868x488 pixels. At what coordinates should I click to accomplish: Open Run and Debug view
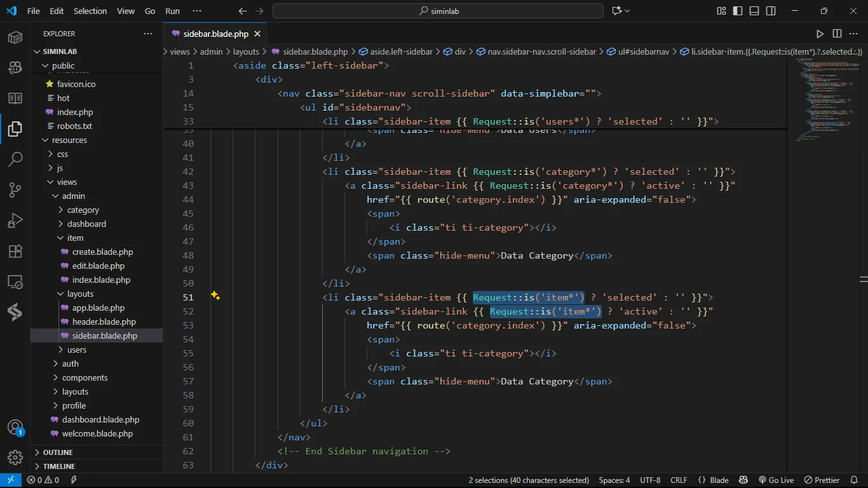point(15,221)
